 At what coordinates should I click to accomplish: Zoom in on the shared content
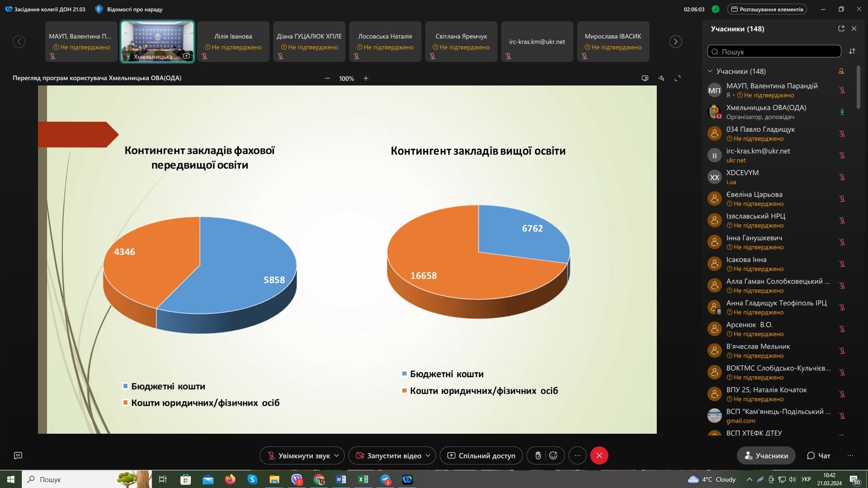click(366, 78)
